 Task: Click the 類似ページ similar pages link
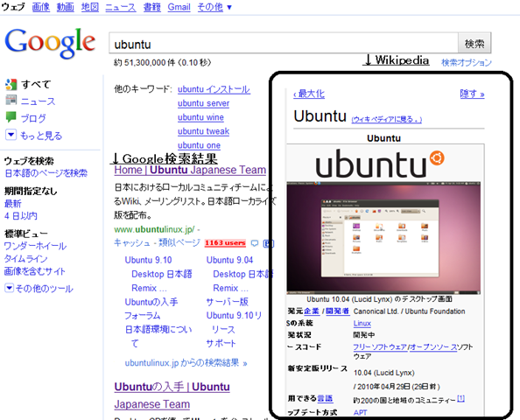click(179, 242)
